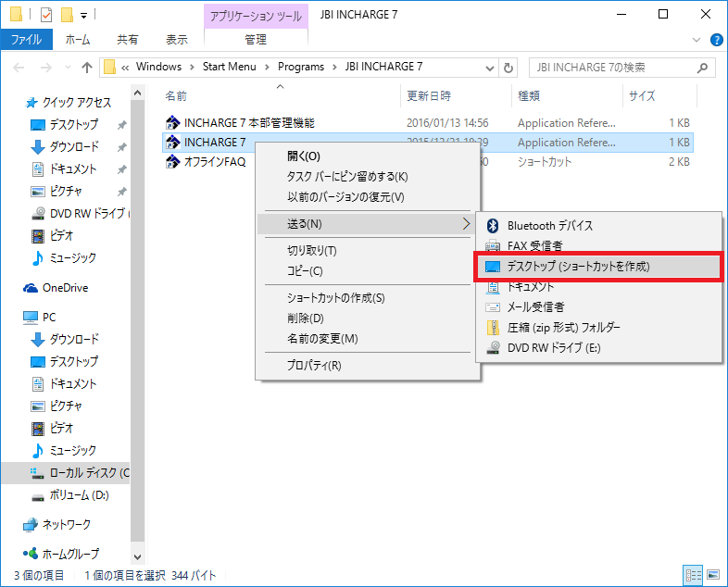Open the ホーム ribbon tab
728x587 pixels.
[78, 40]
